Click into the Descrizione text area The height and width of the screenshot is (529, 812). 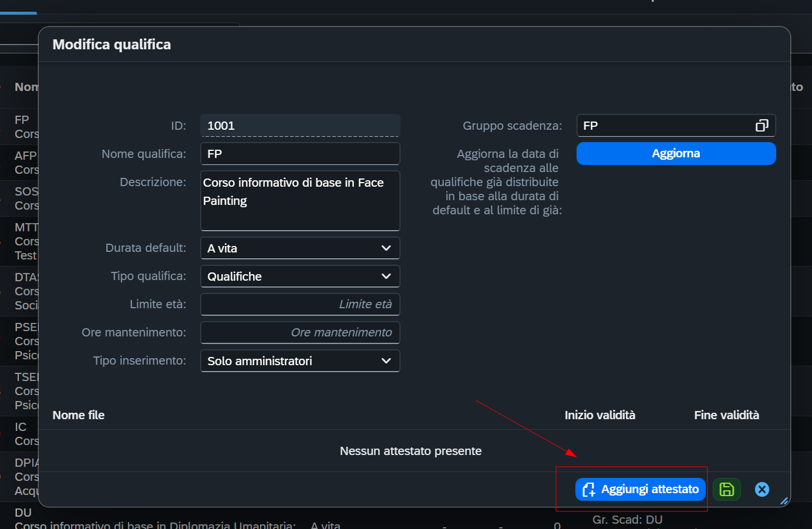click(300, 201)
